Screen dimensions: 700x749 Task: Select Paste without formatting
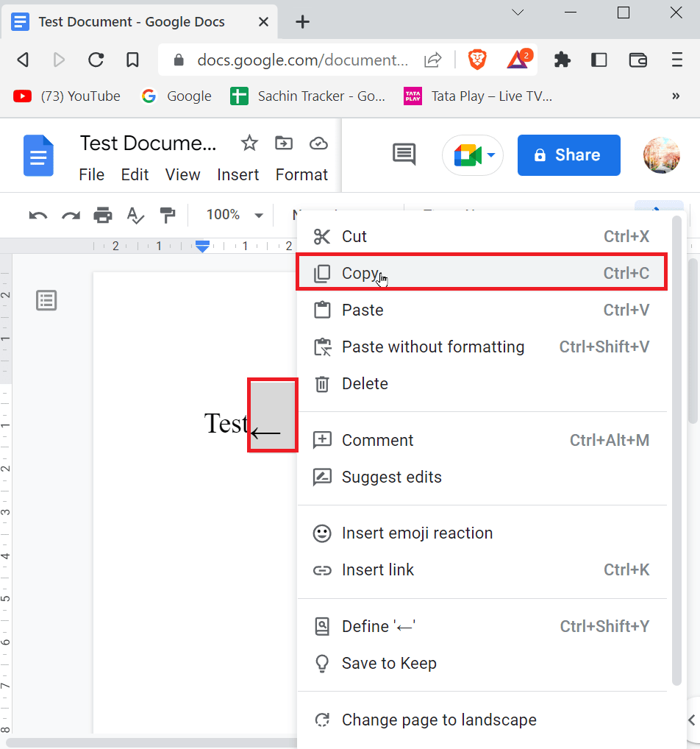coord(432,347)
